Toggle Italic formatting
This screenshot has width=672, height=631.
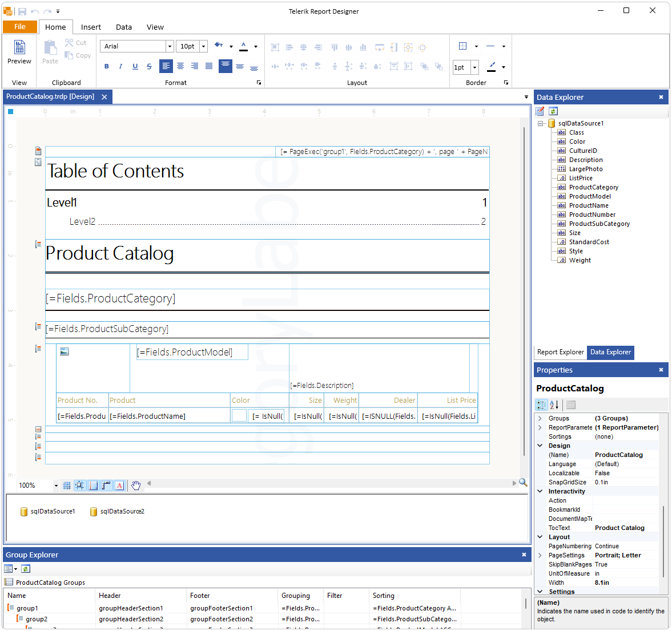click(121, 66)
